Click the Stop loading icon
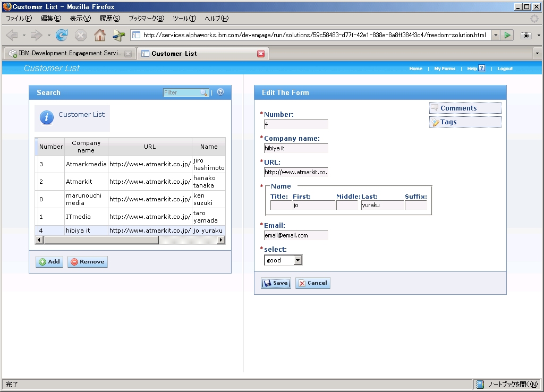544x392 pixels. coord(81,35)
